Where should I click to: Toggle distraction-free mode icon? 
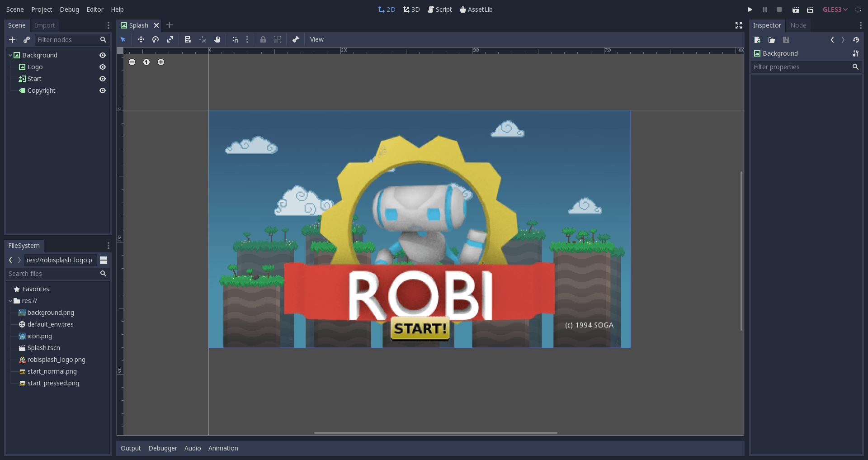coord(739,25)
